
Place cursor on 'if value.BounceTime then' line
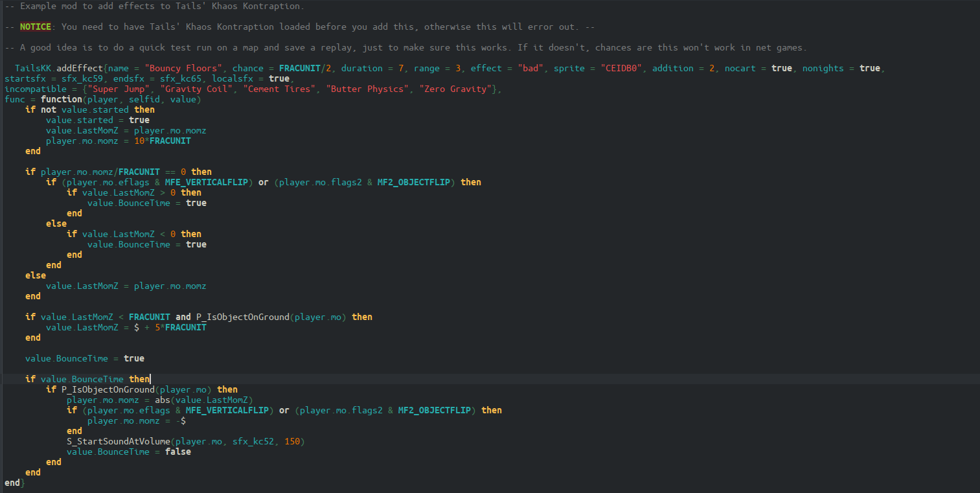tap(87, 379)
